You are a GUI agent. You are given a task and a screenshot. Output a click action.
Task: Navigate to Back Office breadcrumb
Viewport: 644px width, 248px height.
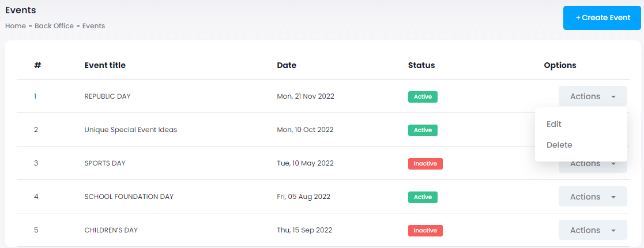54,26
